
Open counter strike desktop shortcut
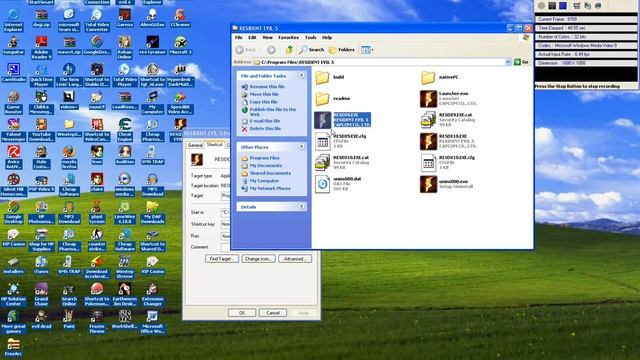coord(97,240)
